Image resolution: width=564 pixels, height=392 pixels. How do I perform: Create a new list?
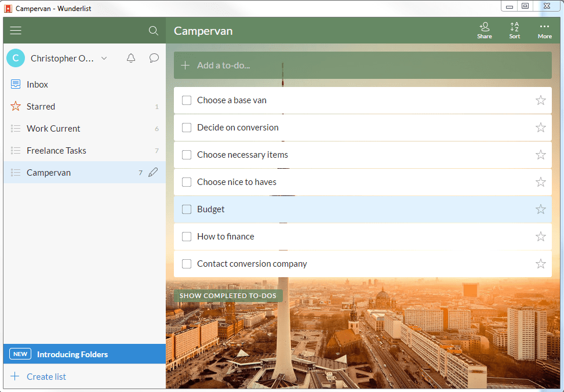(x=46, y=376)
